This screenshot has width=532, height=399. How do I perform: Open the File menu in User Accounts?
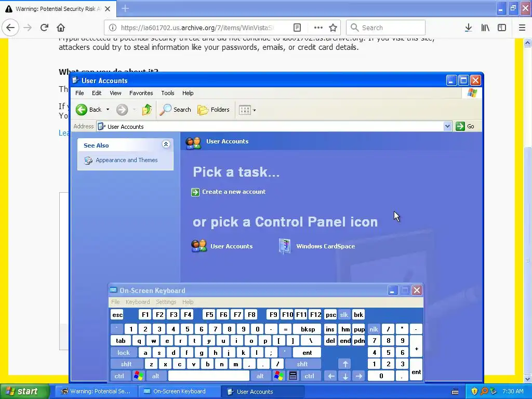pos(79,93)
